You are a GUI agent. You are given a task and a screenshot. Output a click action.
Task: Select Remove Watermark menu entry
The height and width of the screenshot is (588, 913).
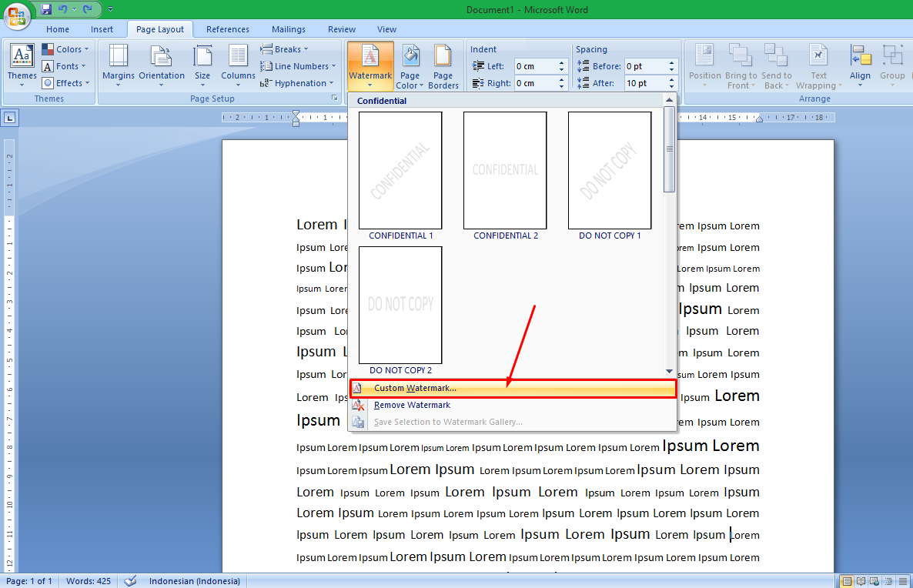513,405
